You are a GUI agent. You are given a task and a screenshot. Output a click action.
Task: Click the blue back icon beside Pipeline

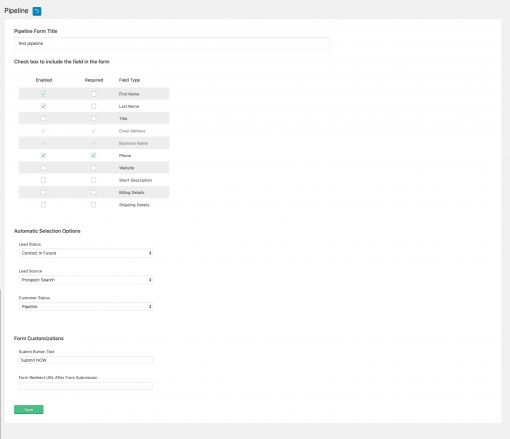(x=37, y=11)
